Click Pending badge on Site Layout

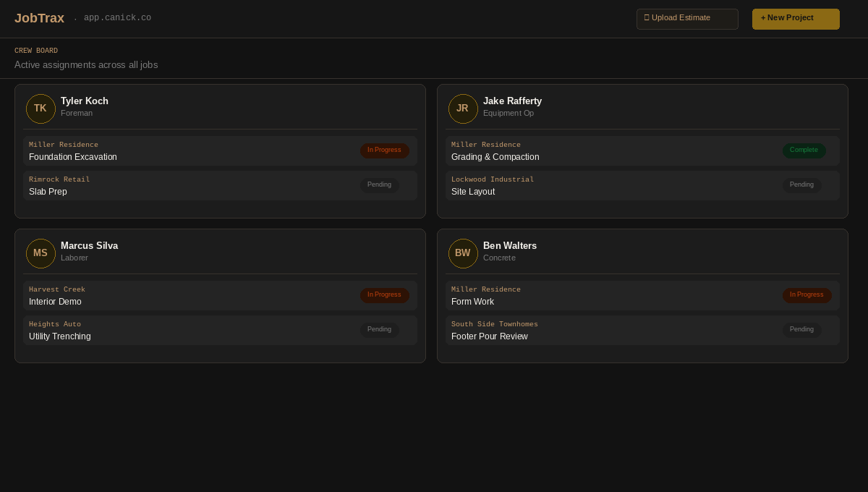(801, 185)
